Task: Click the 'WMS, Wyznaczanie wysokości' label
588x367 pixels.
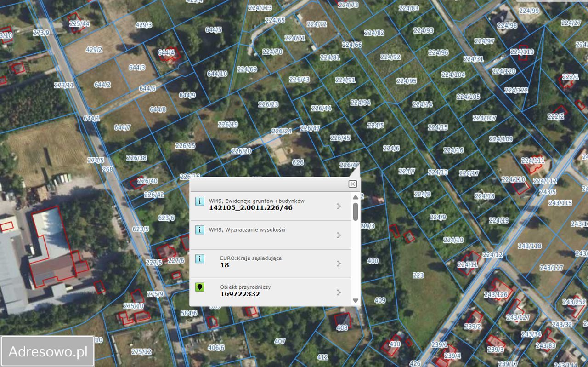Action: point(247,229)
